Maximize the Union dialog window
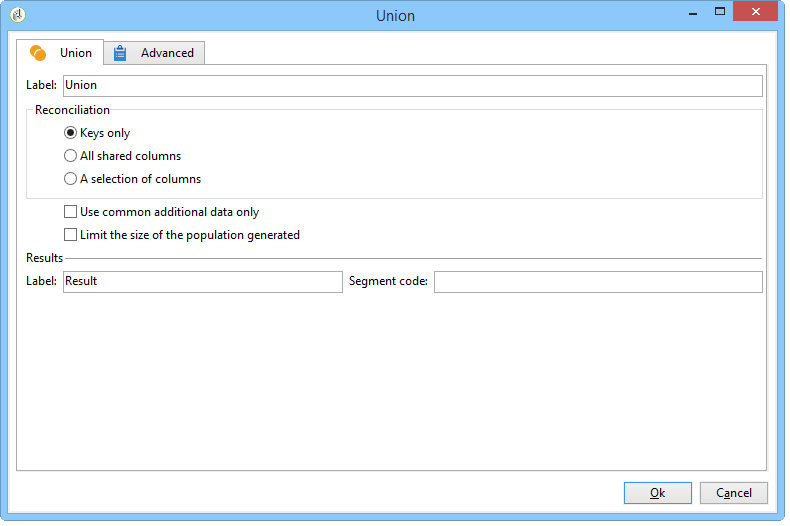This screenshot has width=790, height=526. (x=720, y=12)
